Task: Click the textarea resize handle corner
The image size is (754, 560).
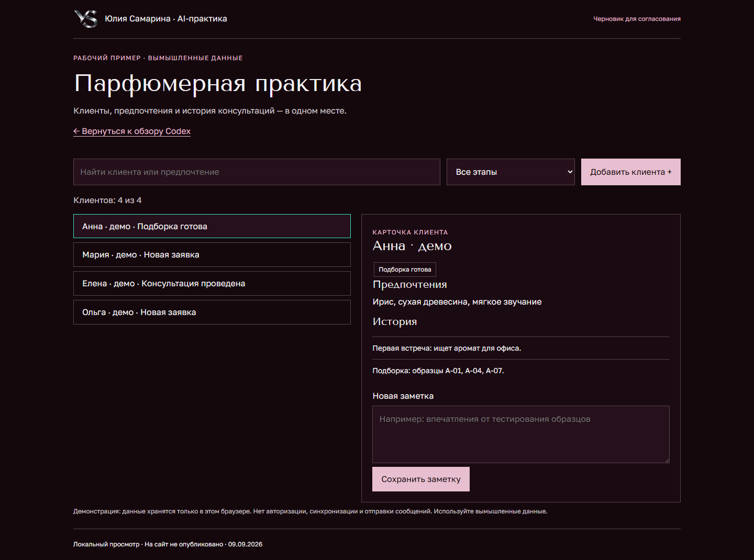Action: point(667,460)
